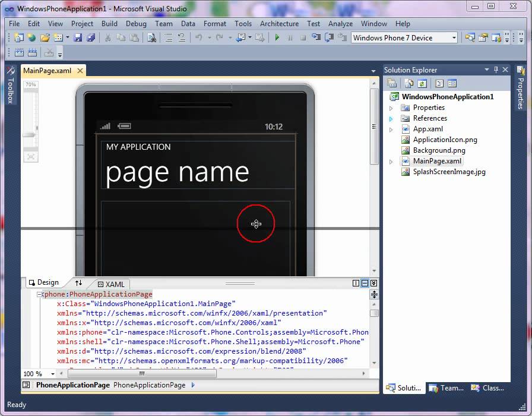Toggle vertical split view button
This screenshot has height=416, width=532.
pos(356,283)
